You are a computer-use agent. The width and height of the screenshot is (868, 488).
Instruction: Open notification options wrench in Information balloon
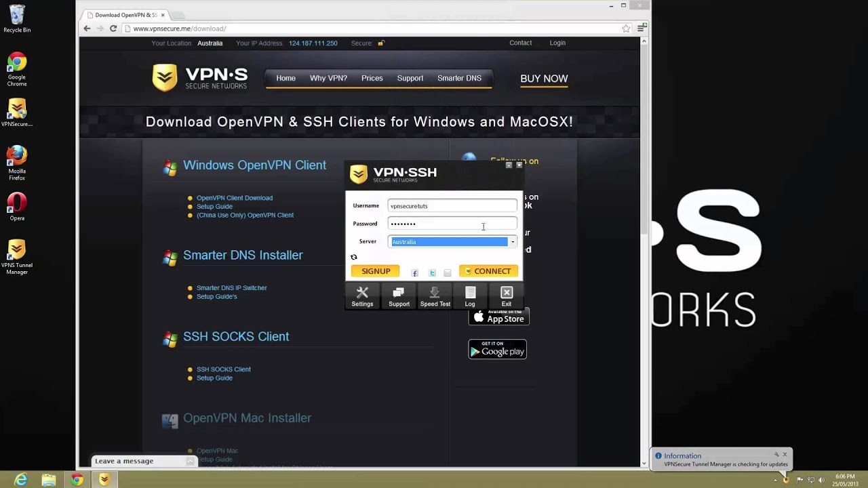tap(776, 455)
